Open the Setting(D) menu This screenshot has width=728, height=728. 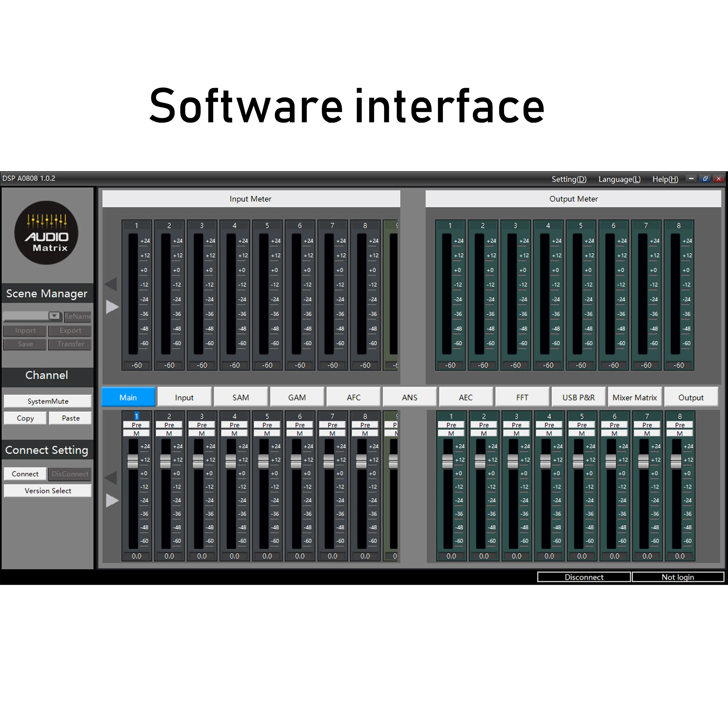tap(569, 179)
